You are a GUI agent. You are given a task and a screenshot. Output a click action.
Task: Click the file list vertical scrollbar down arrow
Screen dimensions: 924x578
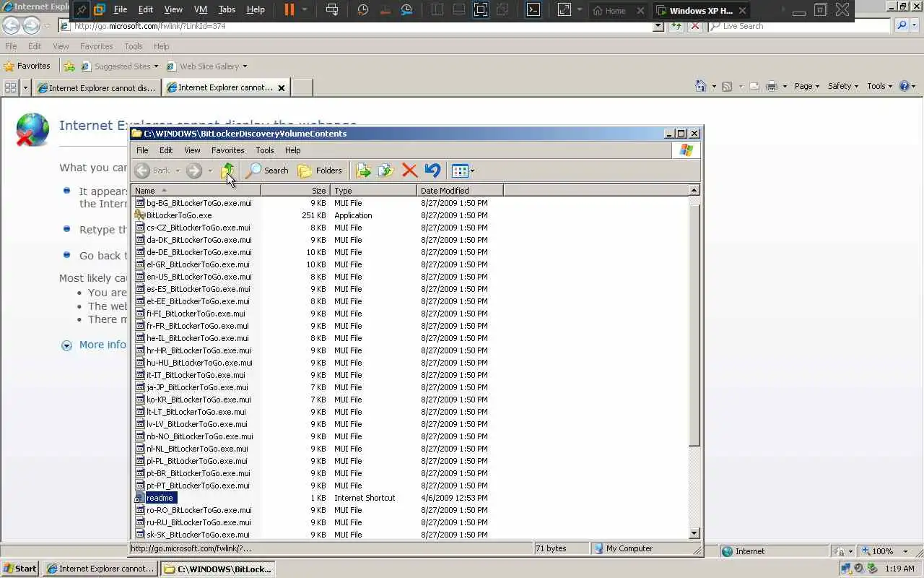click(694, 533)
